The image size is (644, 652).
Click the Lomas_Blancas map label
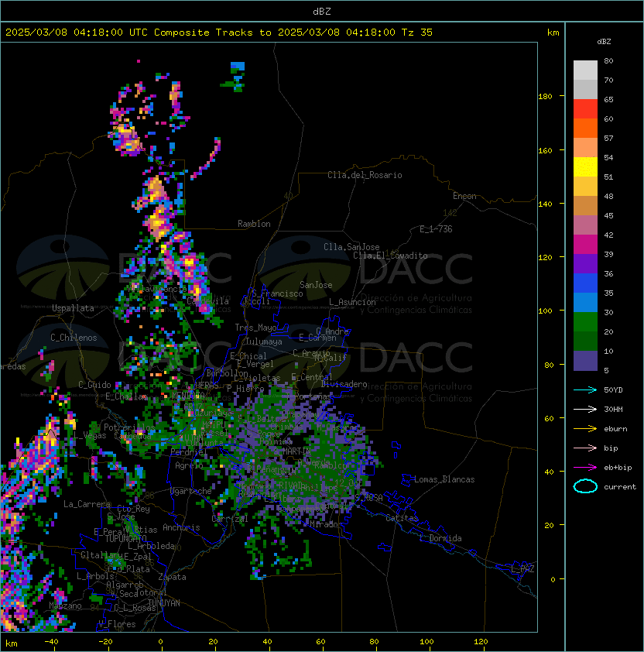(444, 479)
